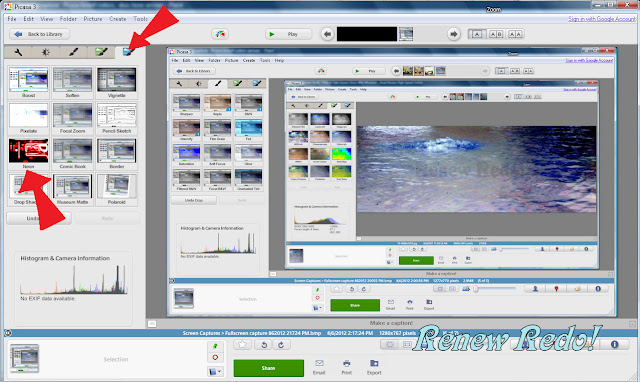640x382 pixels.
Task: Expand the add-to-album dropdown in tray
Action: [215, 372]
